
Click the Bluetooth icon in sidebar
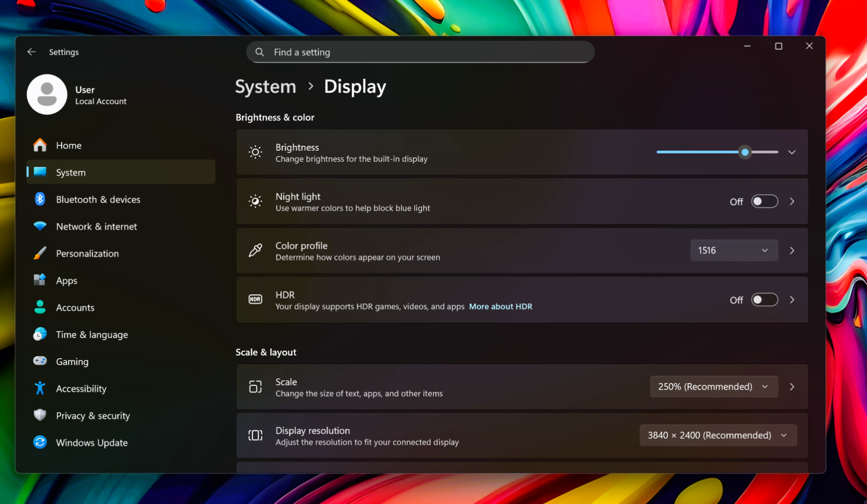tap(40, 199)
